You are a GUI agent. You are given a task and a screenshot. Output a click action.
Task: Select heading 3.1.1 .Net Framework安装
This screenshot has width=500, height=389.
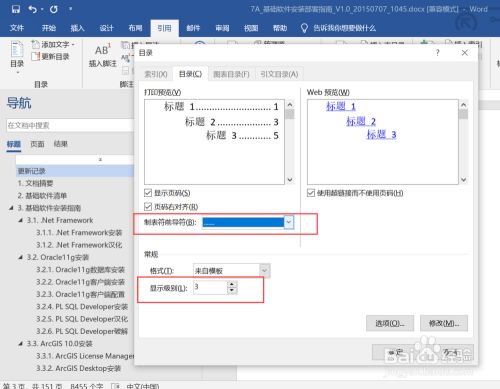[79, 233]
